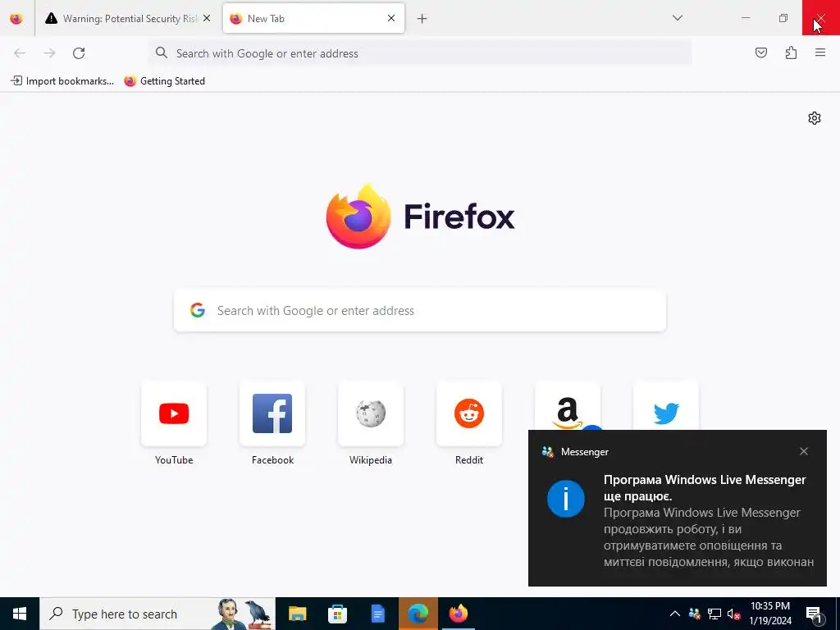The image size is (840, 630).
Task: Close the Warning: Potential Security Risk tab
Action: (207, 19)
